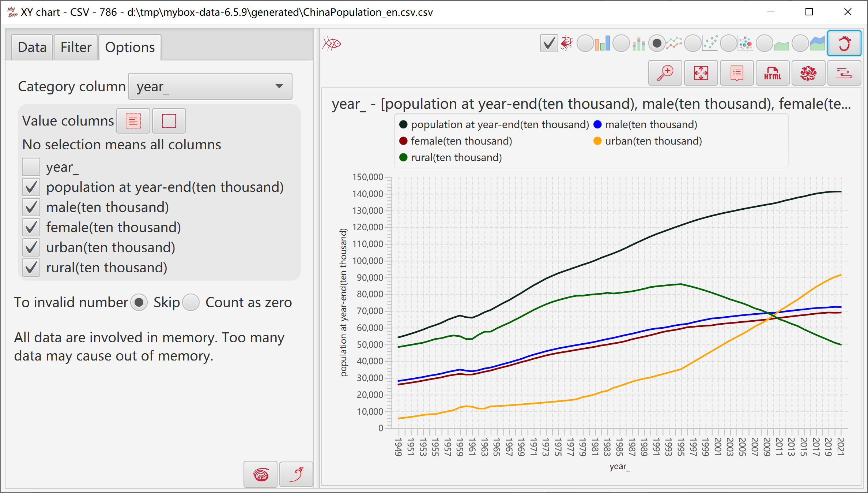Image resolution: width=868 pixels, height=493 pixels.
Task: Click the vertical y-axis label
Action: click(343, 302)
